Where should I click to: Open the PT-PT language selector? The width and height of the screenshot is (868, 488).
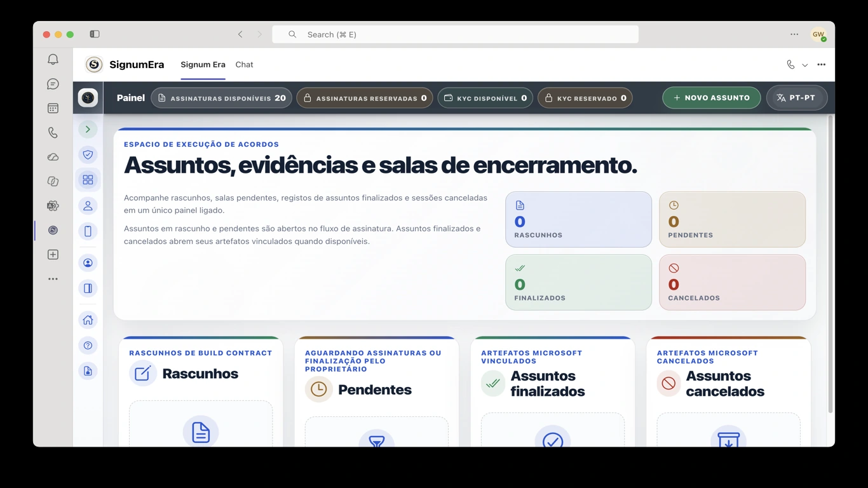(x=797, y=98)
